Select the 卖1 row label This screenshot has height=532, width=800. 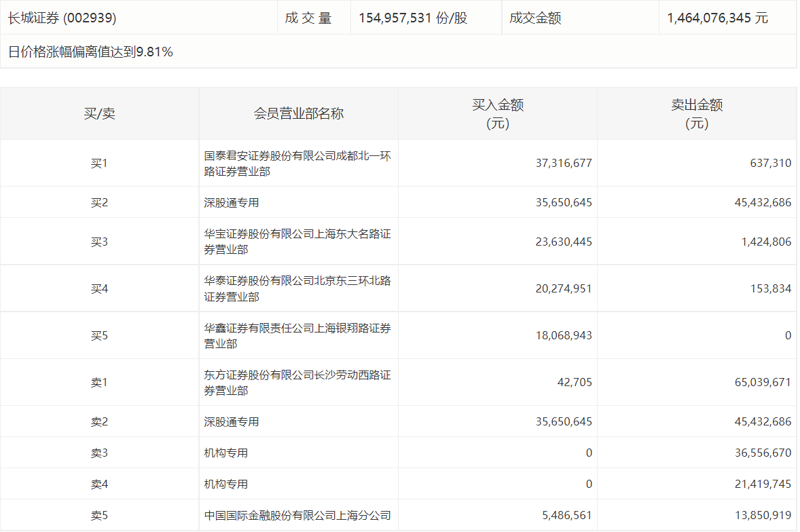coord(99,382)
